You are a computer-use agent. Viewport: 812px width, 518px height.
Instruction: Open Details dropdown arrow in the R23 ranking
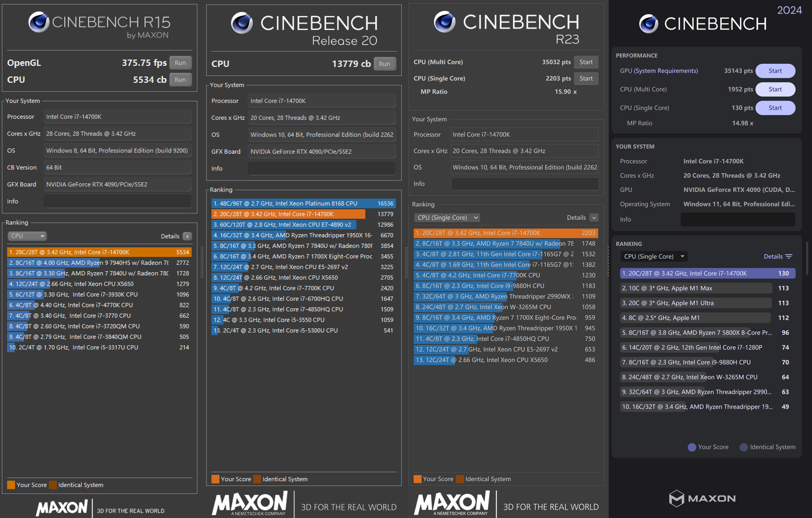(x=594, y=218)
